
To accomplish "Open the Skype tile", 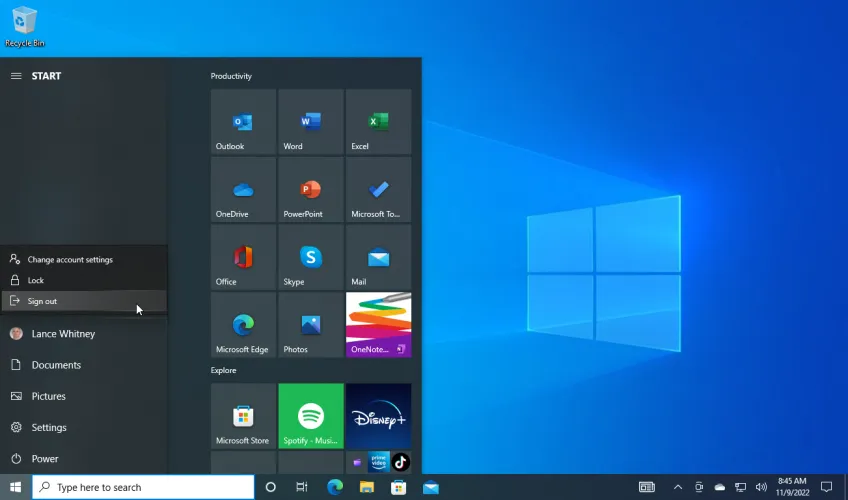I will (310, 257).
